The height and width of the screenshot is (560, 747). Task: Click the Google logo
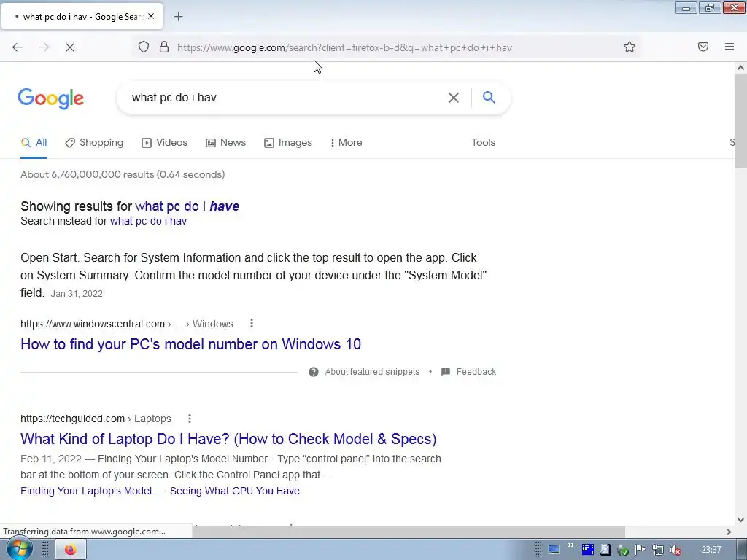tap(51, 98)
